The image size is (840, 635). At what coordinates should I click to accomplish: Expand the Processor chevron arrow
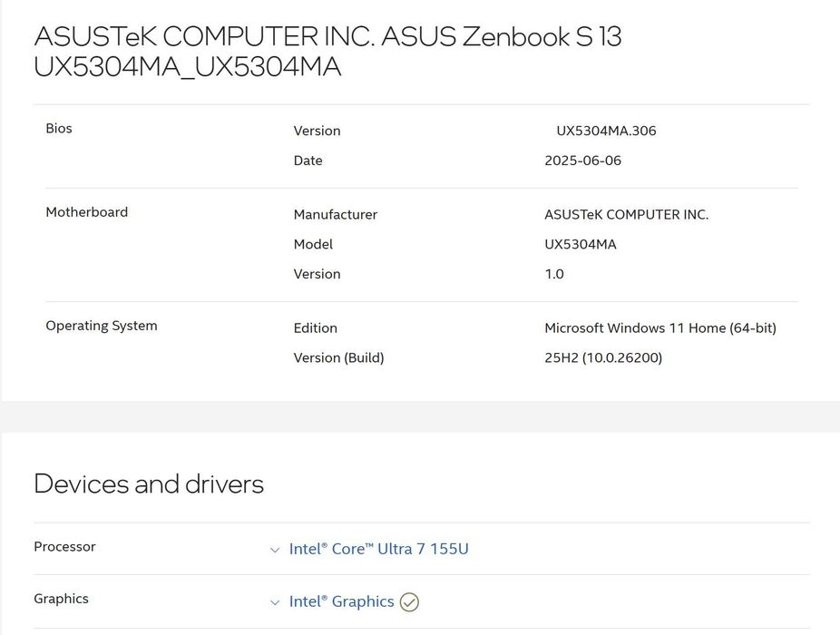point(275,550)
